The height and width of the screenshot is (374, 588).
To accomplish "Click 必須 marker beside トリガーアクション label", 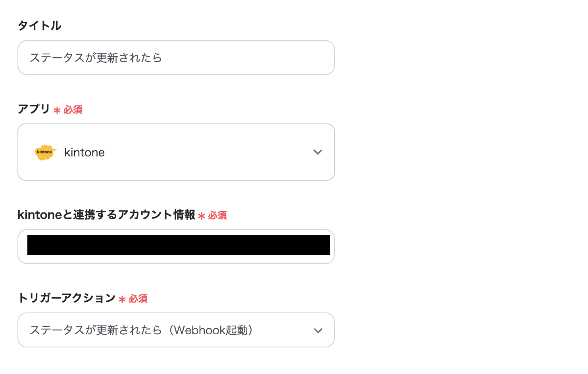I will (x=138, y=299).
